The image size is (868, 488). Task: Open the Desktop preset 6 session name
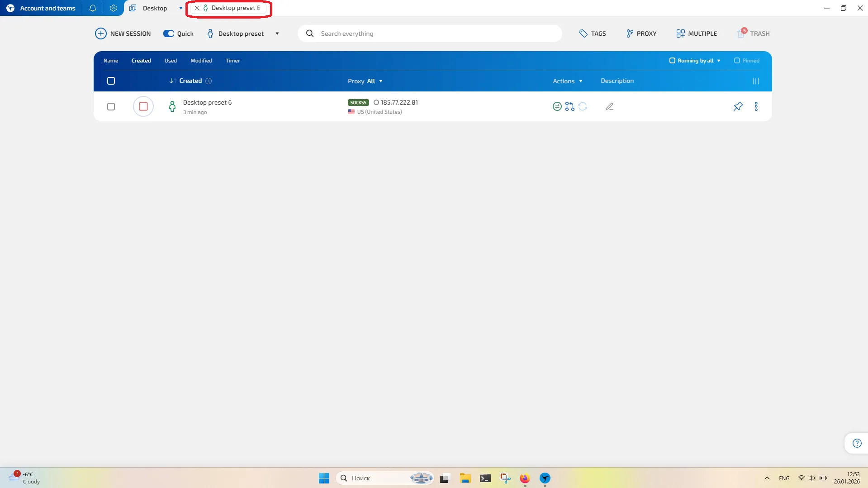[207, 102]
